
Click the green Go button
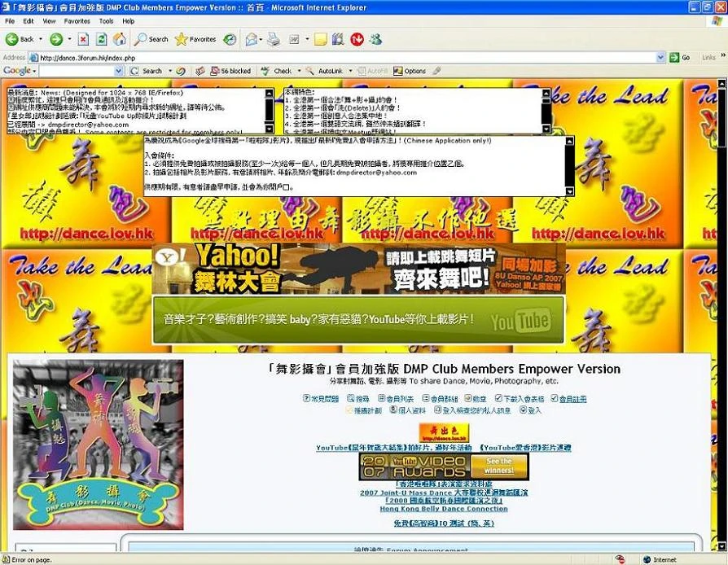click(680, 58)
